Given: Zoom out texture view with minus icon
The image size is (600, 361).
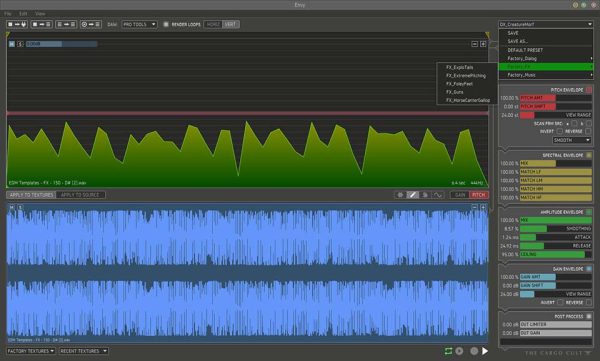Looking at the screenshot, I should (x=474, y=207).
